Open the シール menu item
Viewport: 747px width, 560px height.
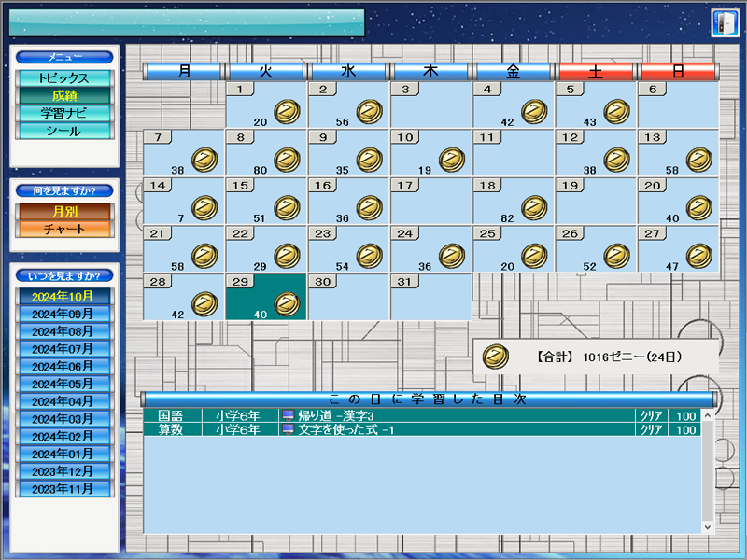65,131
